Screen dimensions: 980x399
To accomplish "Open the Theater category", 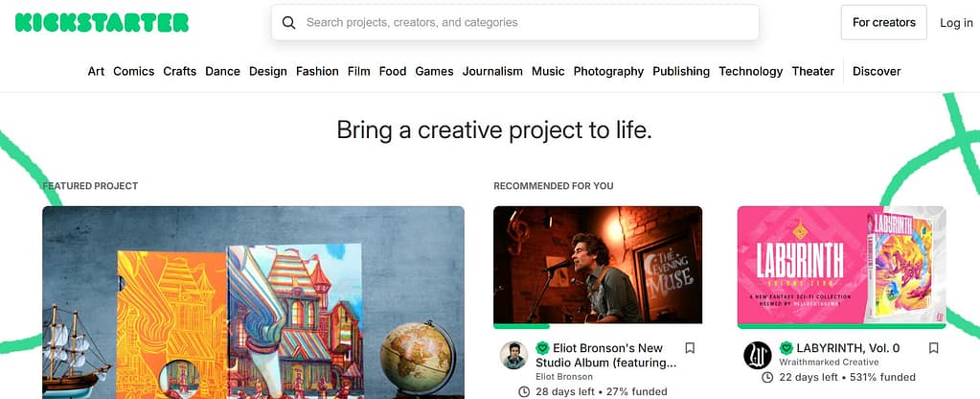I will 813,71.
